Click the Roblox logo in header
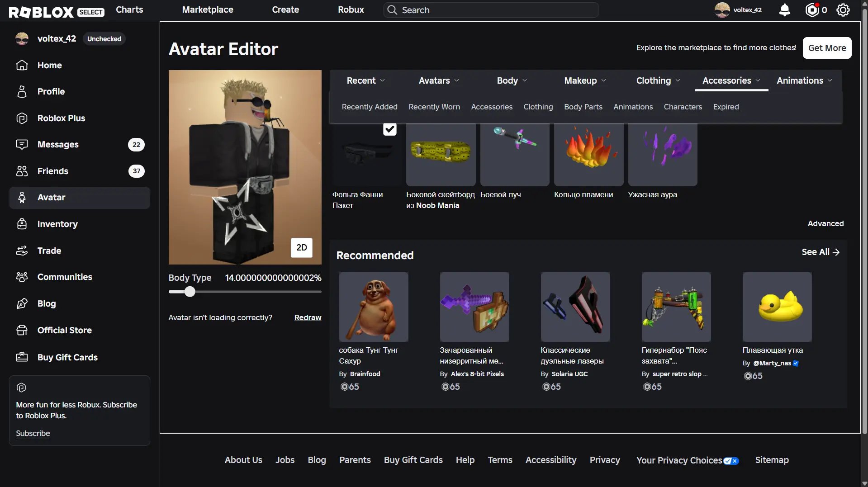 pos(41,11)
